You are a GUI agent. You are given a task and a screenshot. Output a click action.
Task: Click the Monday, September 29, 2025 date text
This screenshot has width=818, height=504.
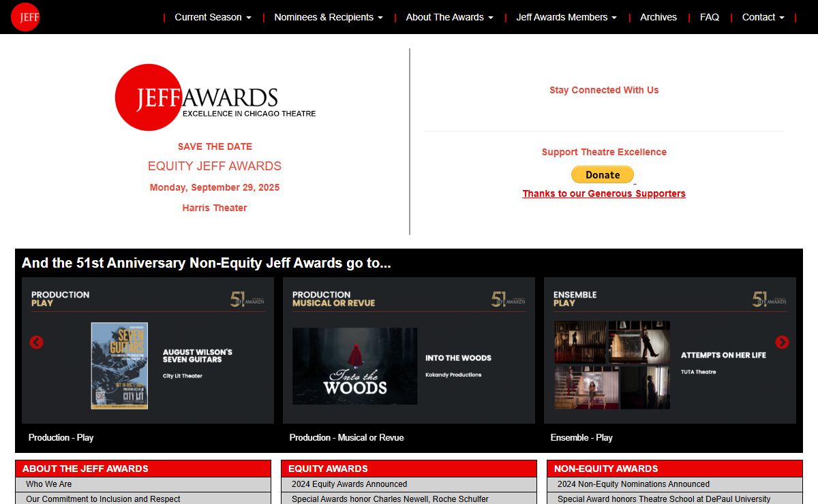(215, 187)
